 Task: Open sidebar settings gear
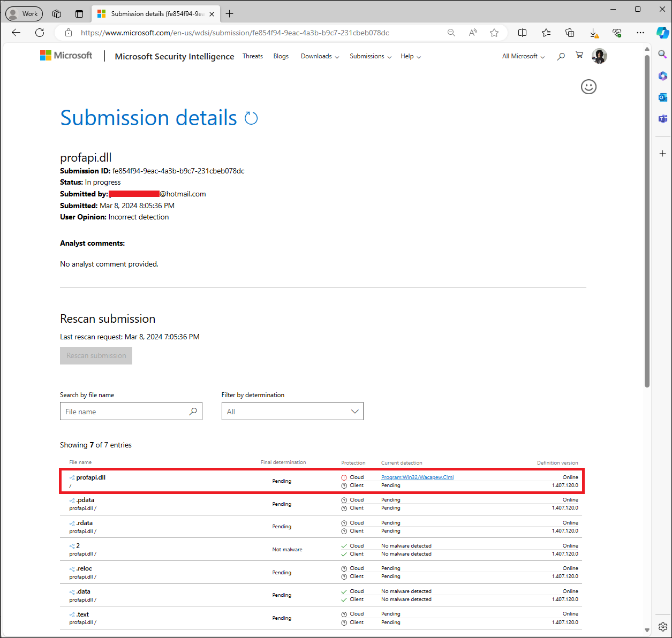pos(662,626)
